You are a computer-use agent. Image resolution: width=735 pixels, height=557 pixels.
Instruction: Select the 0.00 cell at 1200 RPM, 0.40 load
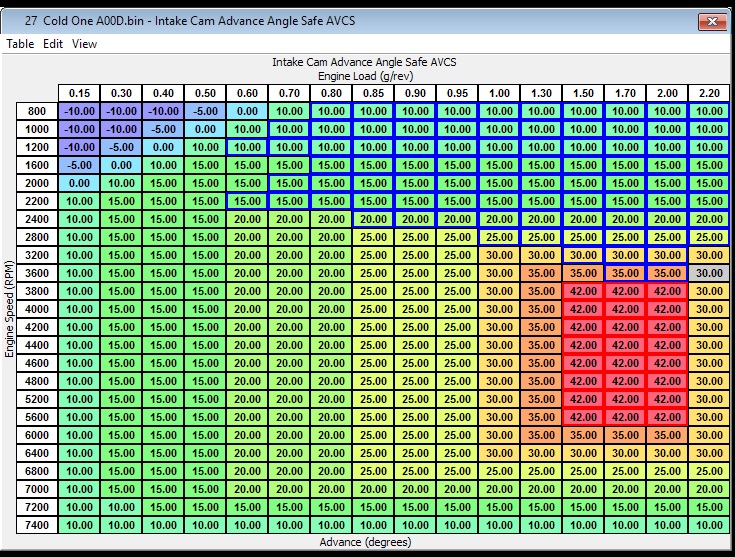163,147
